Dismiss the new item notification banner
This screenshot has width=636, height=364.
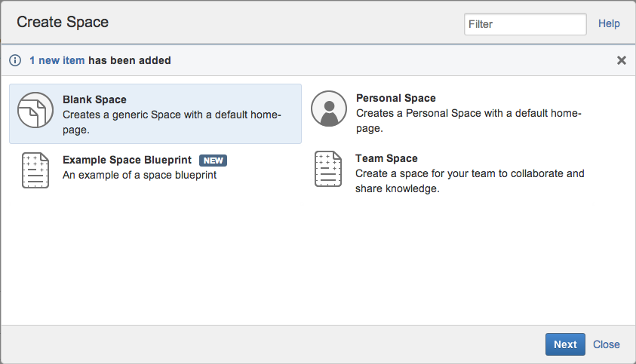[621, 60]
